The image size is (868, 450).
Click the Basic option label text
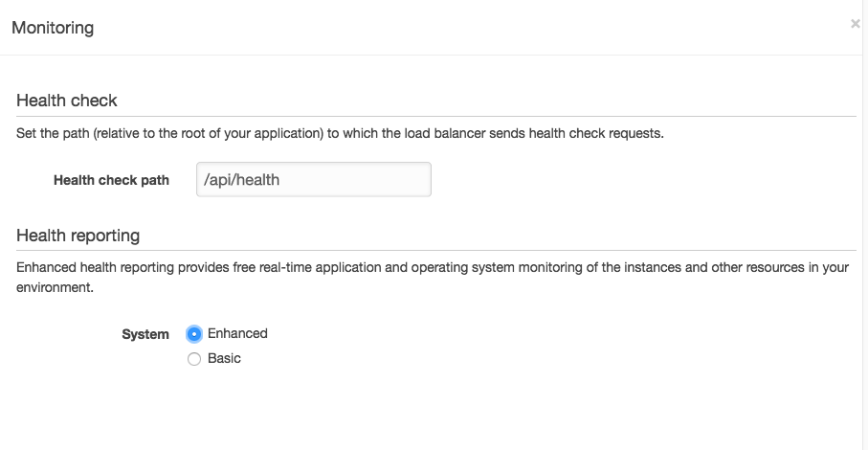[224, 358]
